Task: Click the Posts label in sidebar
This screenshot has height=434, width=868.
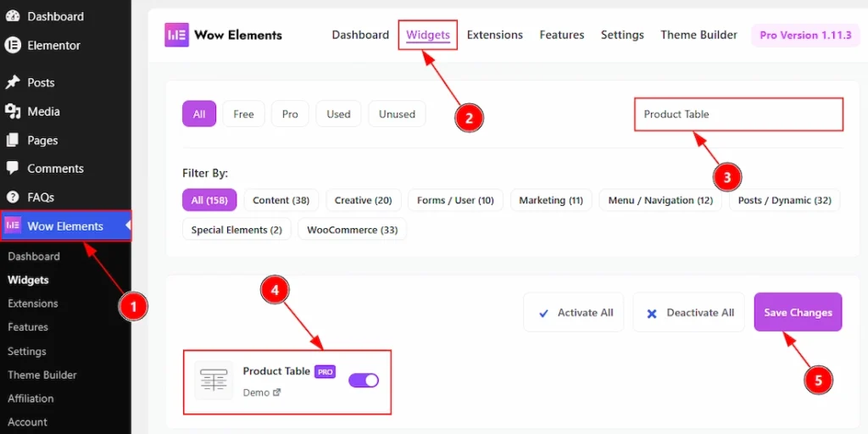Action: pos(41,82)
